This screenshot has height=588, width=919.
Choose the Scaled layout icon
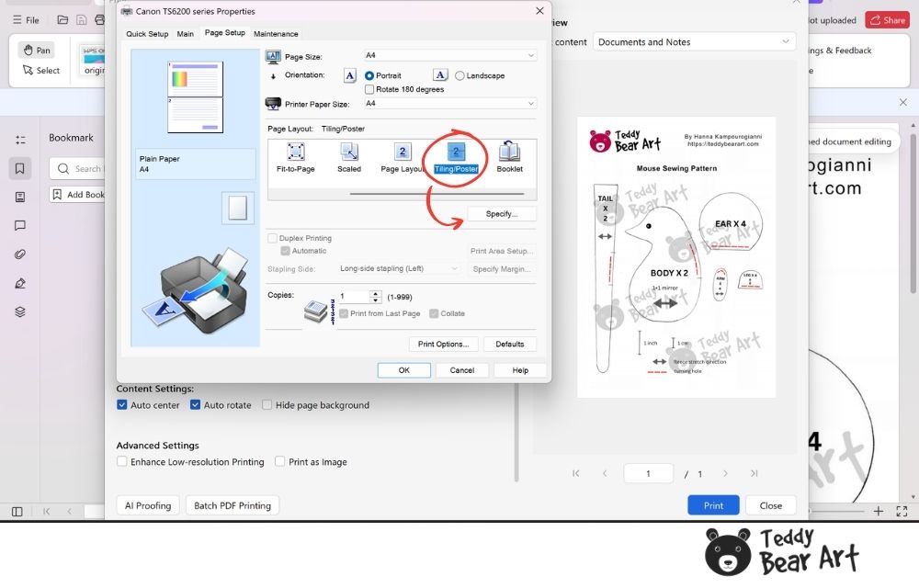click(x=348, y=153)
